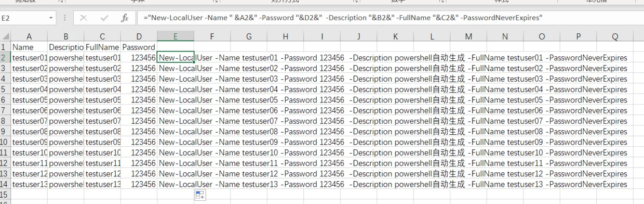Select cell B10 powershe description in row 10
This screenshot has width=644, height=204.
66,142
